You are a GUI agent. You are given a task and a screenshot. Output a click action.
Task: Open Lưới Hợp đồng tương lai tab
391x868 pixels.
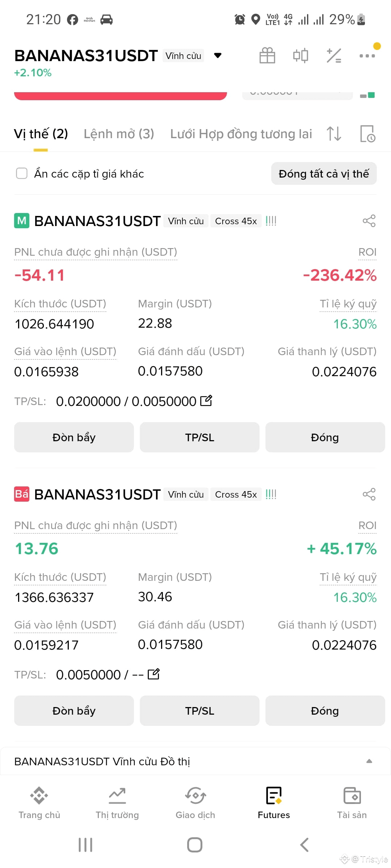(x=241, y=134)
